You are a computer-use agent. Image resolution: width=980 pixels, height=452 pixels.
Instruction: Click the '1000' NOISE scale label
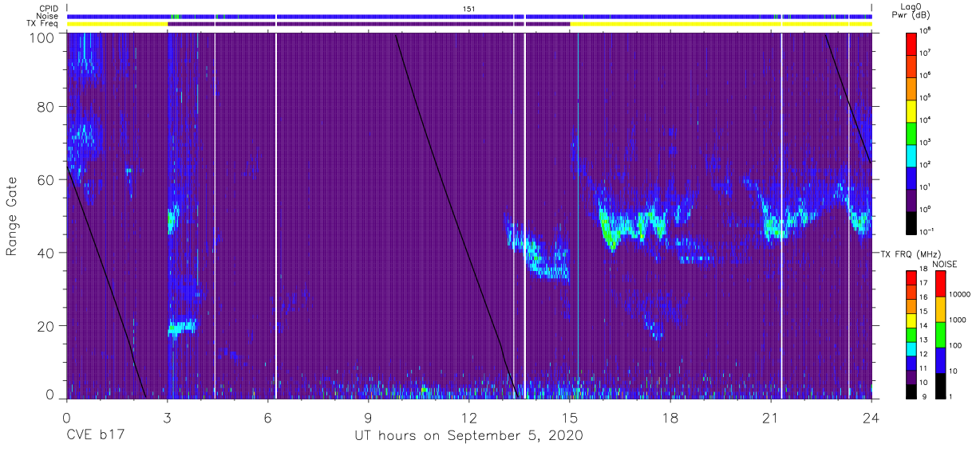coord(957,319)
